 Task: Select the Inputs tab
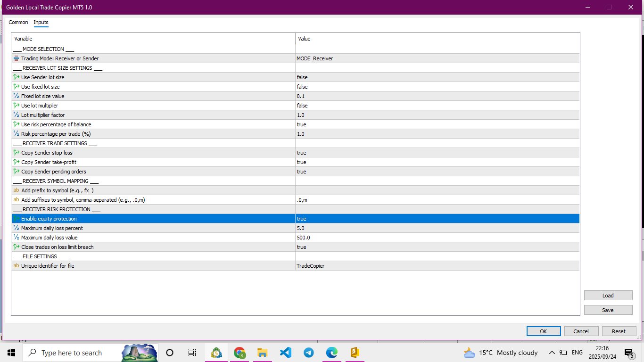41,22
